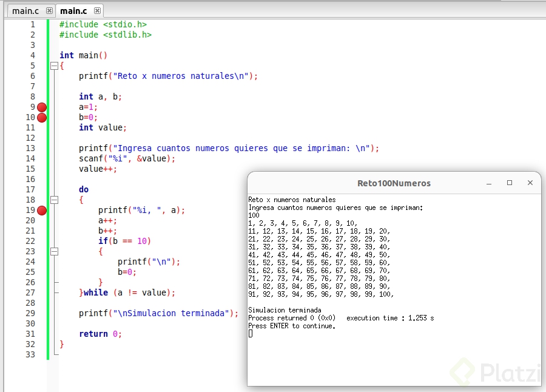Viewport: 546px width, 392px height.
Task: Toggle the breakpoint on line 19
Action: click(41, 210)
